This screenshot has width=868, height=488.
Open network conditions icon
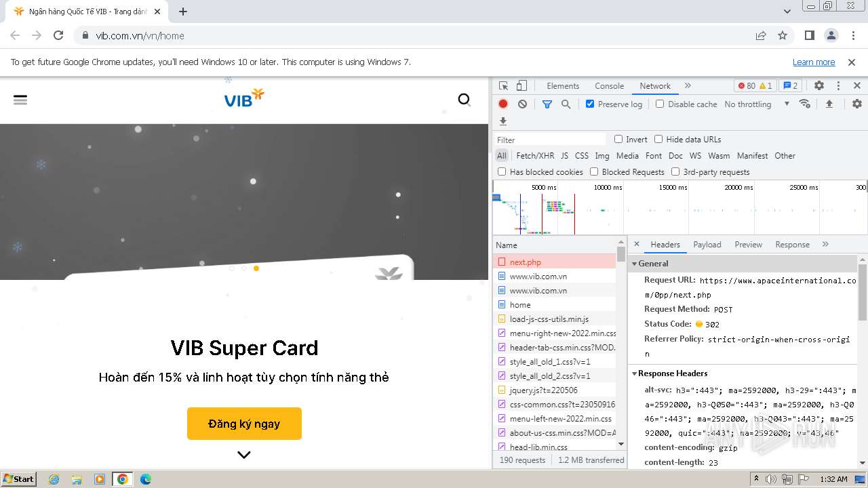pos(805,104)
